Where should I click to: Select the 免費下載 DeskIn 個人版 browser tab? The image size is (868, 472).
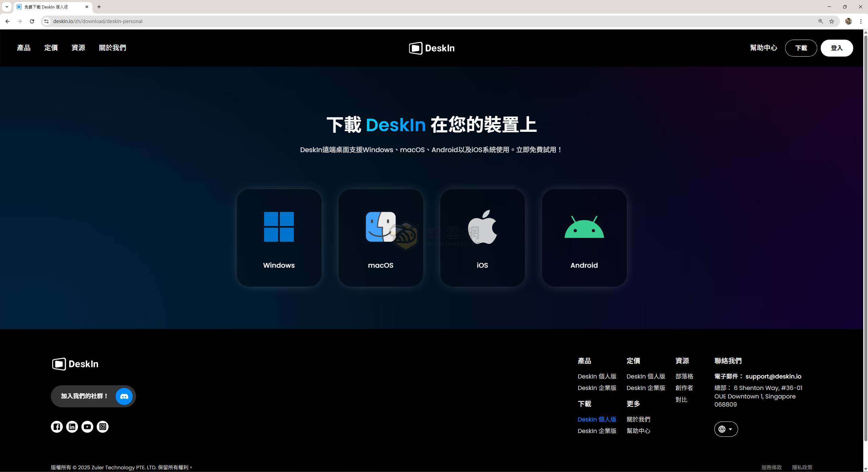53,7
